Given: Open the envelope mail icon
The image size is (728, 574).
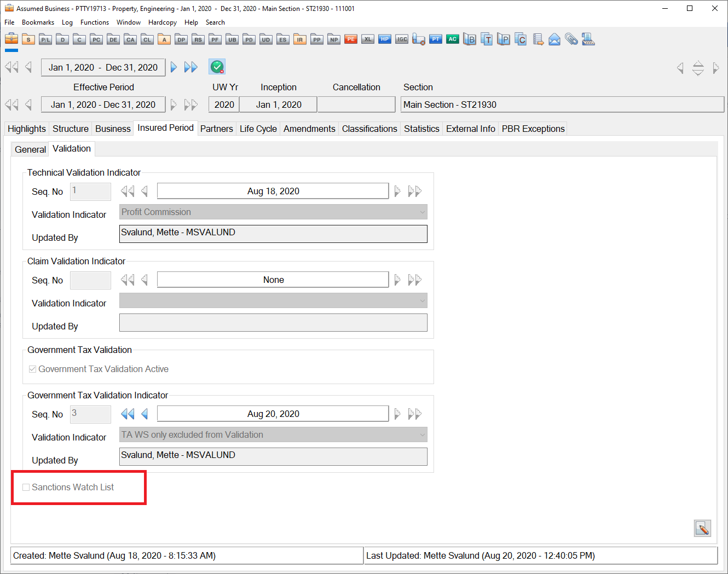Looking at the screenshot, I should tap(554, 39).
